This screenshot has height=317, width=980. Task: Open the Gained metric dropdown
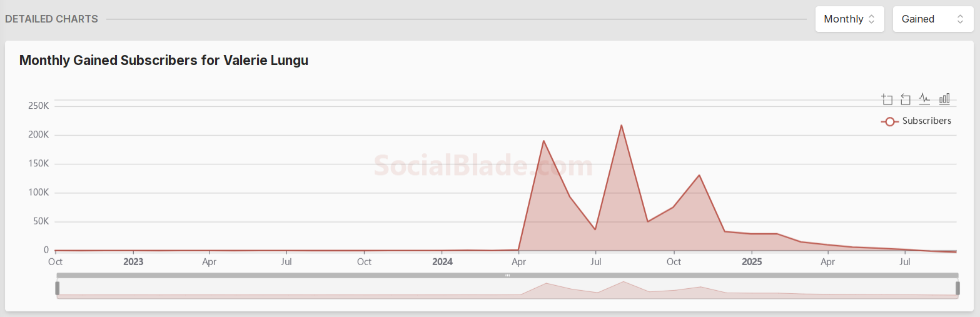tap(932, 19)
